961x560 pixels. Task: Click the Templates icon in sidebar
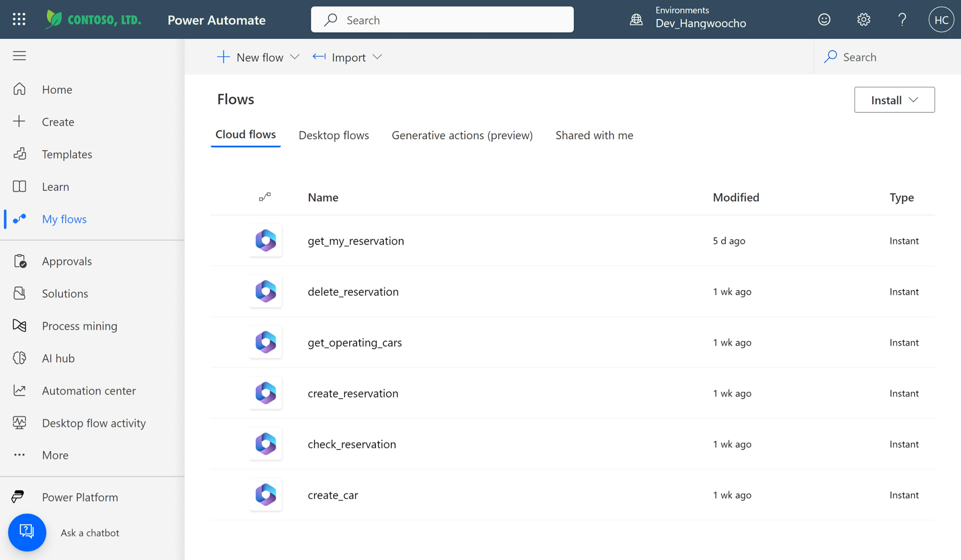coord(19,154)
